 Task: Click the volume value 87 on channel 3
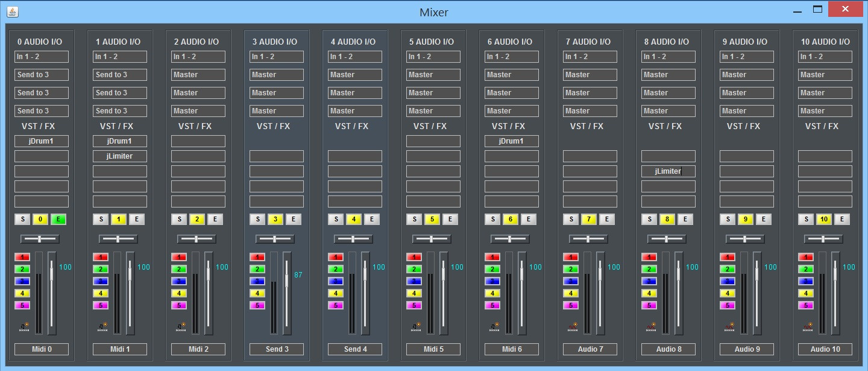[x=298, y=275]
